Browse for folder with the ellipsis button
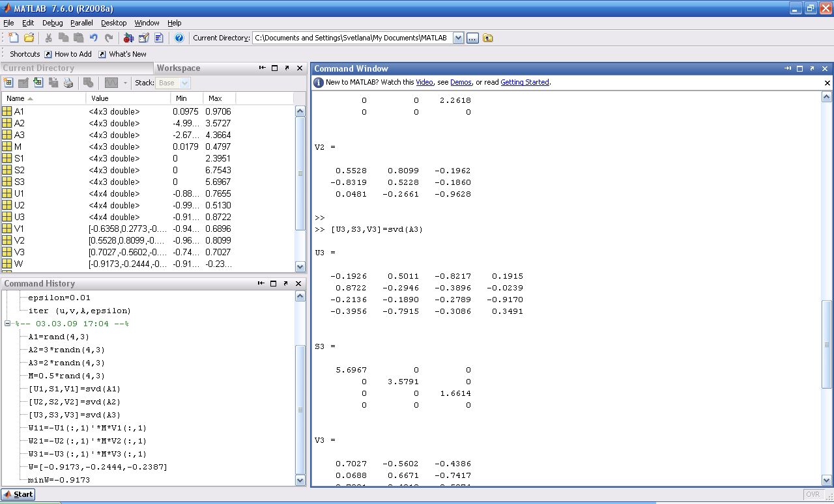 tap(472, 38)
